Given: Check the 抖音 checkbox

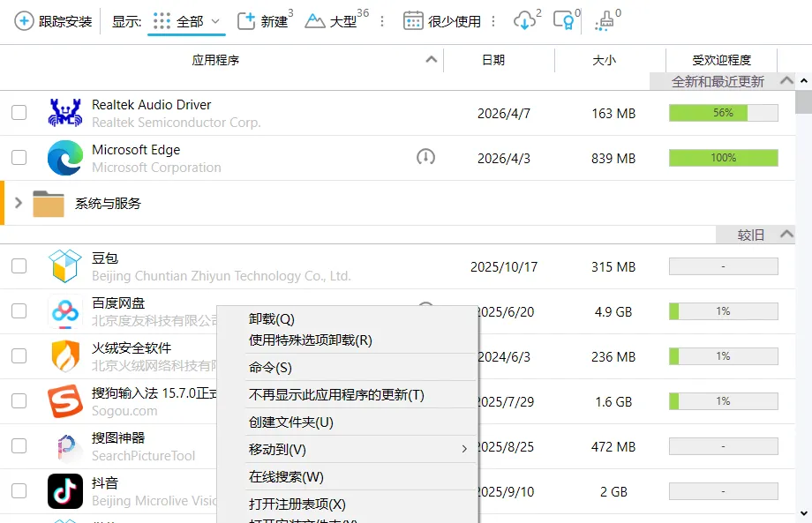Looking at the screenshot, I should (x=19, y=491).
